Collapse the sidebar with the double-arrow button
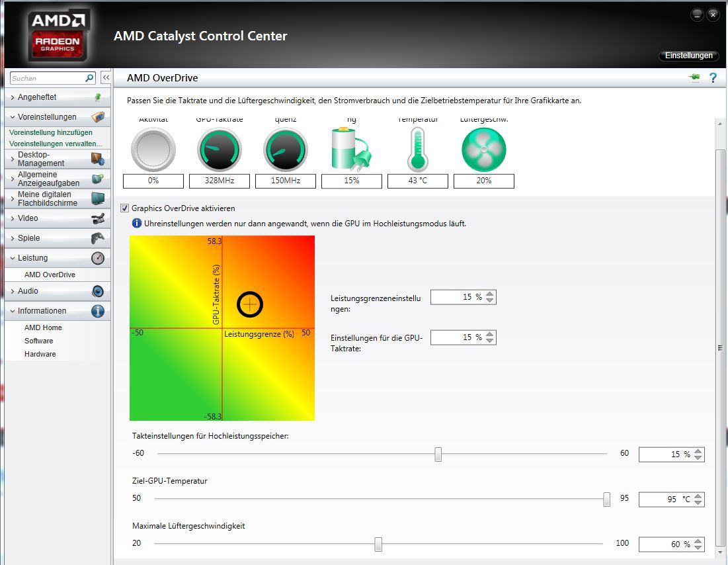Screen dimensions: 728x565 [x=106, y=77]
